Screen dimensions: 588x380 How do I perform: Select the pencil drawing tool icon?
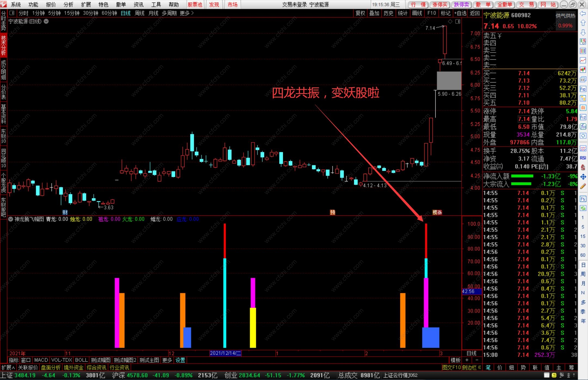click(x=583, y=186)
